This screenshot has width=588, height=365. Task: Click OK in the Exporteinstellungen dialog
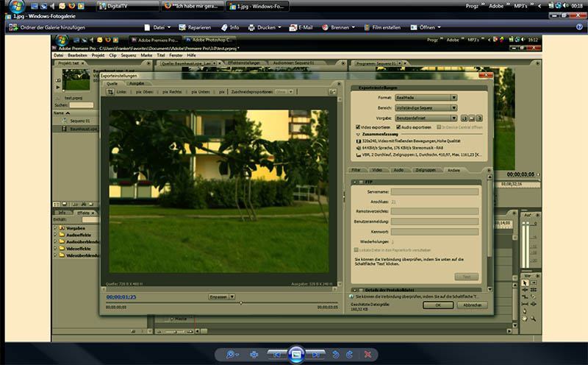pos(438,305)
